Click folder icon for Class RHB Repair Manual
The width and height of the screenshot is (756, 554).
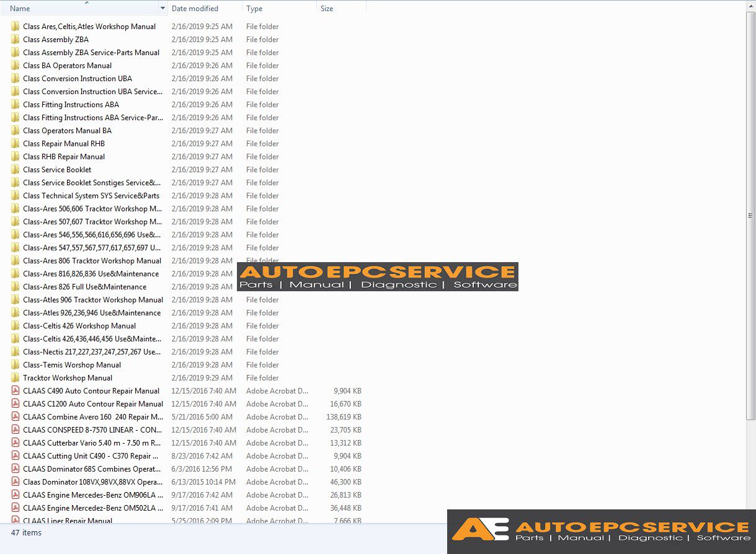point(15,157)
